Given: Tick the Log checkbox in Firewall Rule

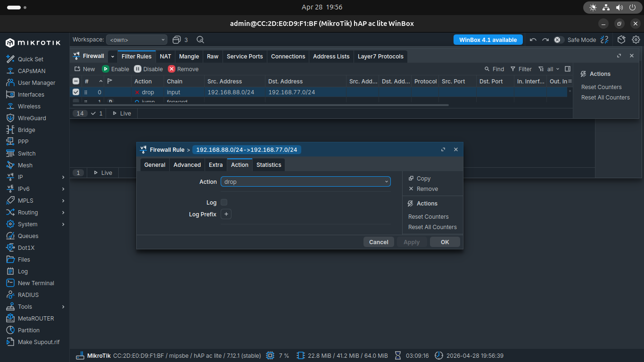Looking at the screenshot, I should tap(224, 202).
